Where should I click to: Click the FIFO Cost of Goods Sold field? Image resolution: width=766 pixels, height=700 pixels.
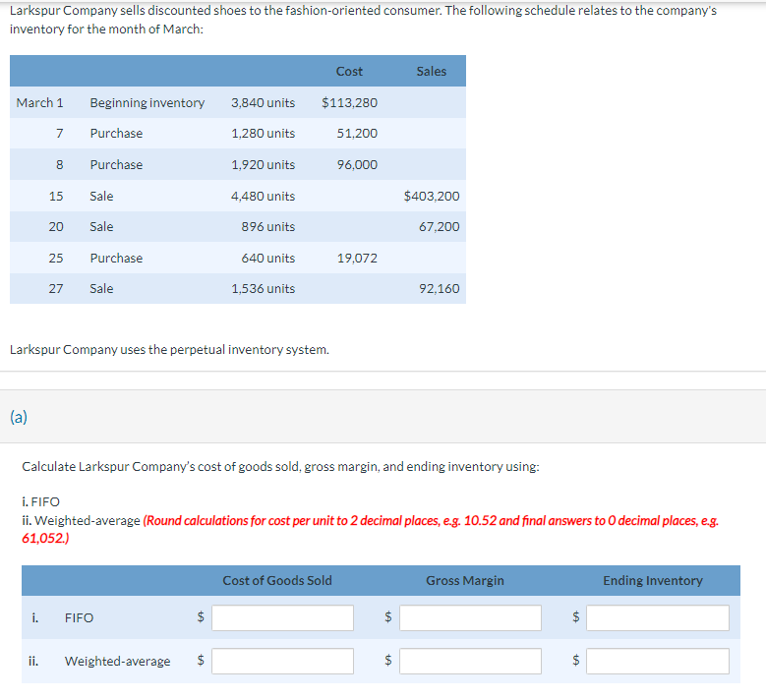[282, 617]
